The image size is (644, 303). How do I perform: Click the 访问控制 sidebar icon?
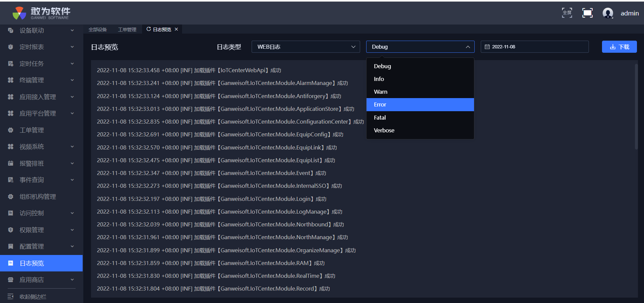[10, 213]
